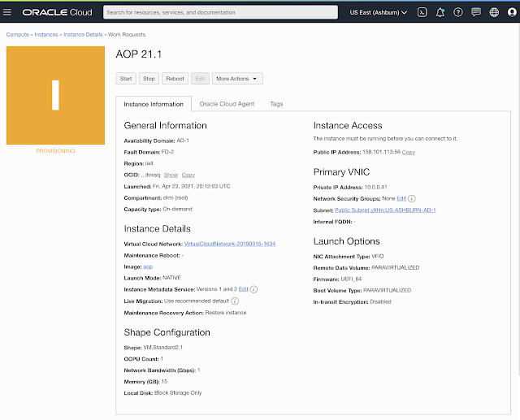
Task: View announcements bell icon
Action: tap(440, 12)
